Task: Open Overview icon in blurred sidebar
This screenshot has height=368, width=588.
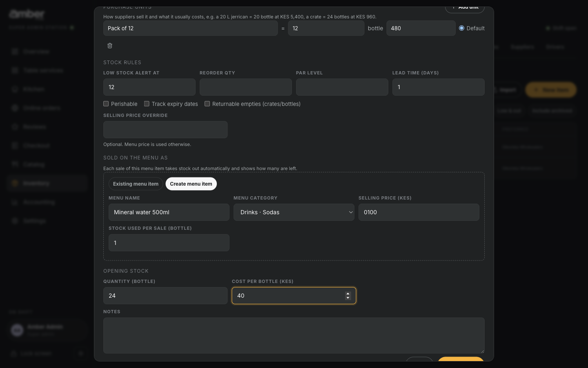Action: [x=15, y=52]
